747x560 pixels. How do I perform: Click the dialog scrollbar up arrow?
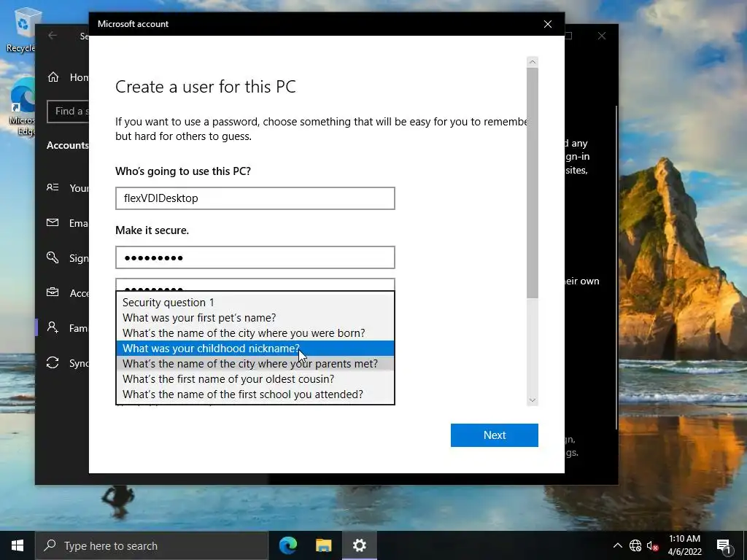tap(532, 62)
